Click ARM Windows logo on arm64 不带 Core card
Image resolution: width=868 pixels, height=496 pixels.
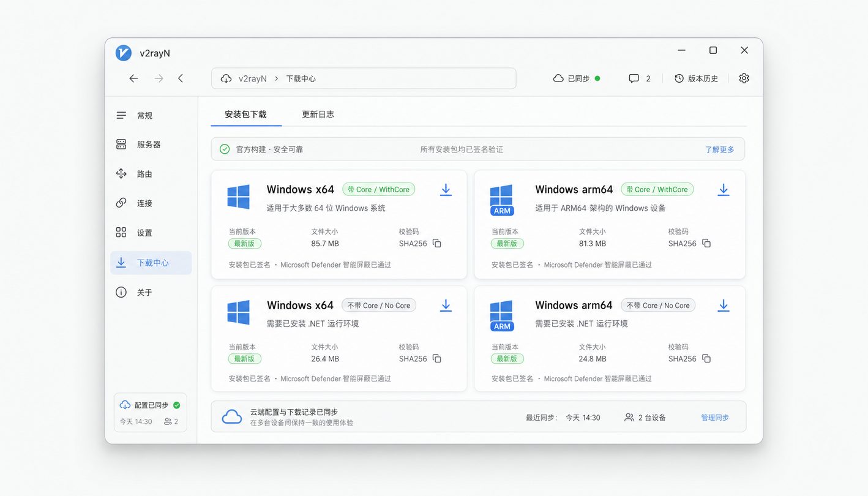pyautogui.click(x=502, y=315)
